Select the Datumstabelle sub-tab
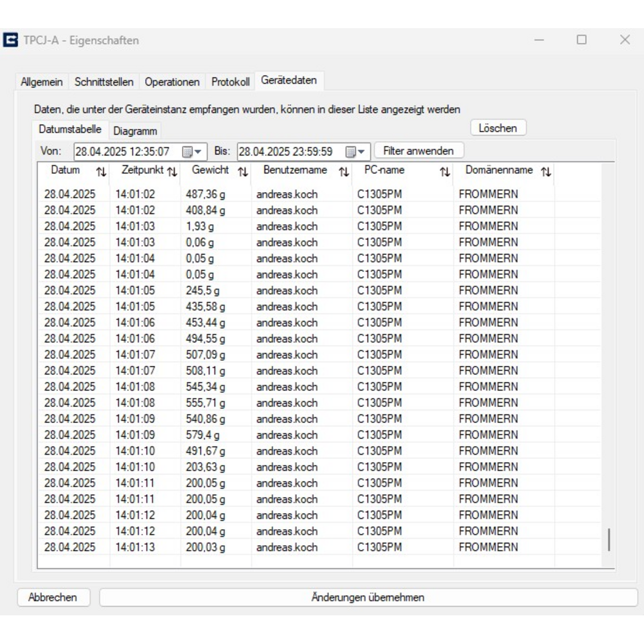Viewport: 644px width, 644px height. pyautogui.click(x=70, y=129)
